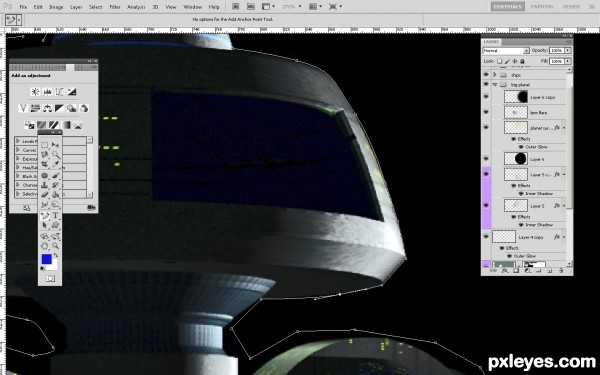This screenshot has width=600, height=375.
Task: Open the Image menu
Action: click(x=56, y=7)
